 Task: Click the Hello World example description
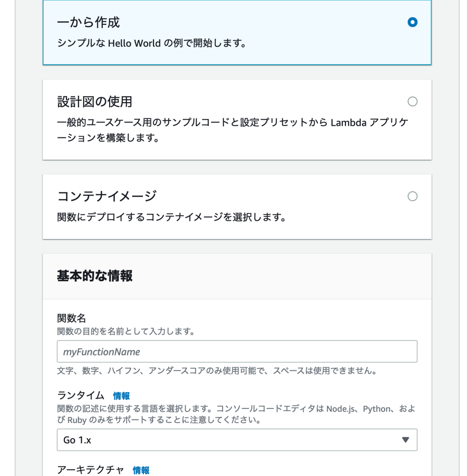151,43
